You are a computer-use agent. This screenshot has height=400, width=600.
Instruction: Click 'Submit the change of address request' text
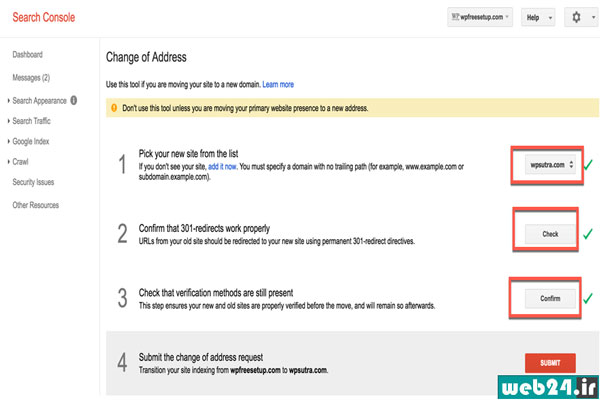coord(201,357)
